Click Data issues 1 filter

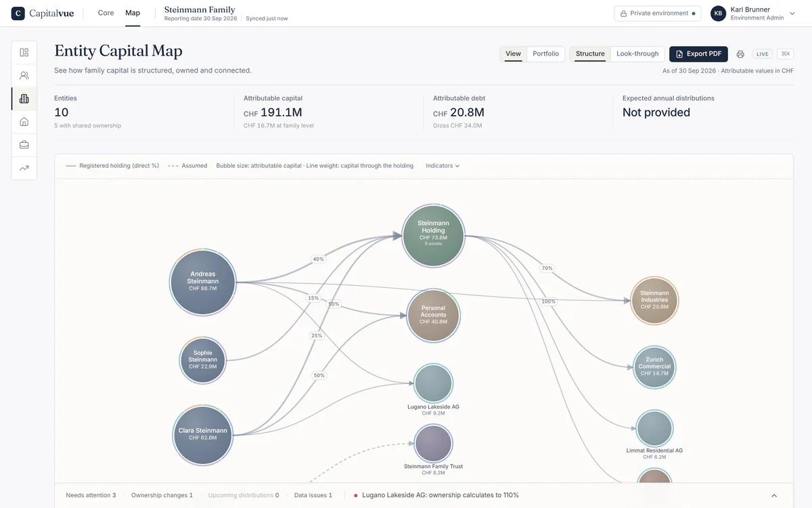pos(313,496)
